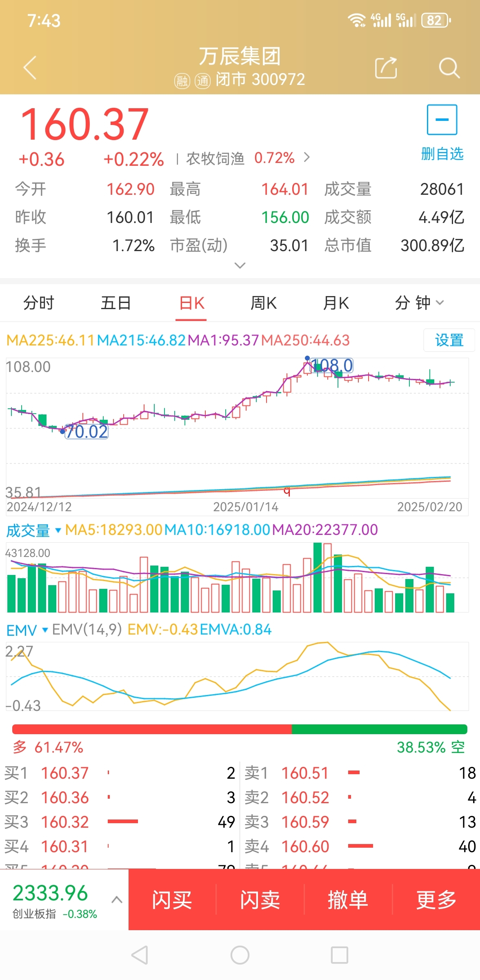This screenshot has width=480, height=980.
Task: Tap 最高 164.01 value
Action: (285, 189)
